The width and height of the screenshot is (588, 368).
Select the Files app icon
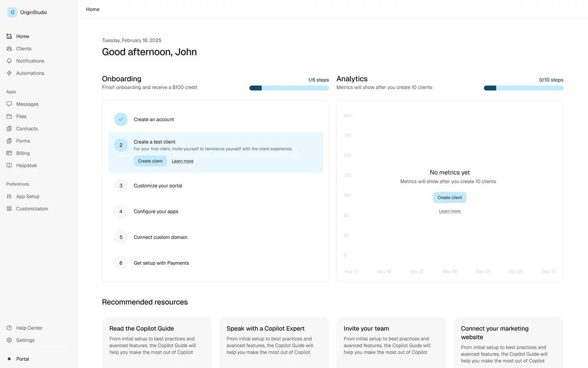click(x=8, y=115)
